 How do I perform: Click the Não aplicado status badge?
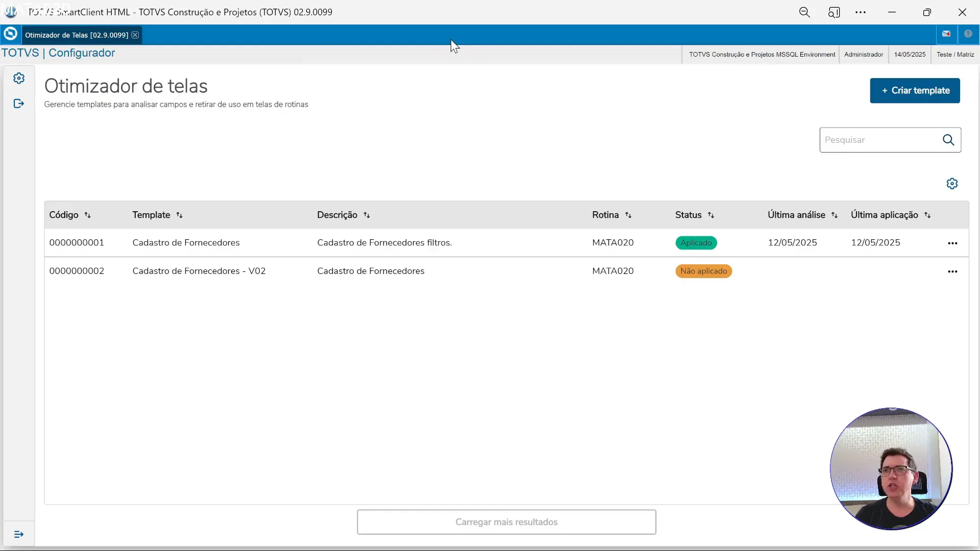tap(703, 271)
